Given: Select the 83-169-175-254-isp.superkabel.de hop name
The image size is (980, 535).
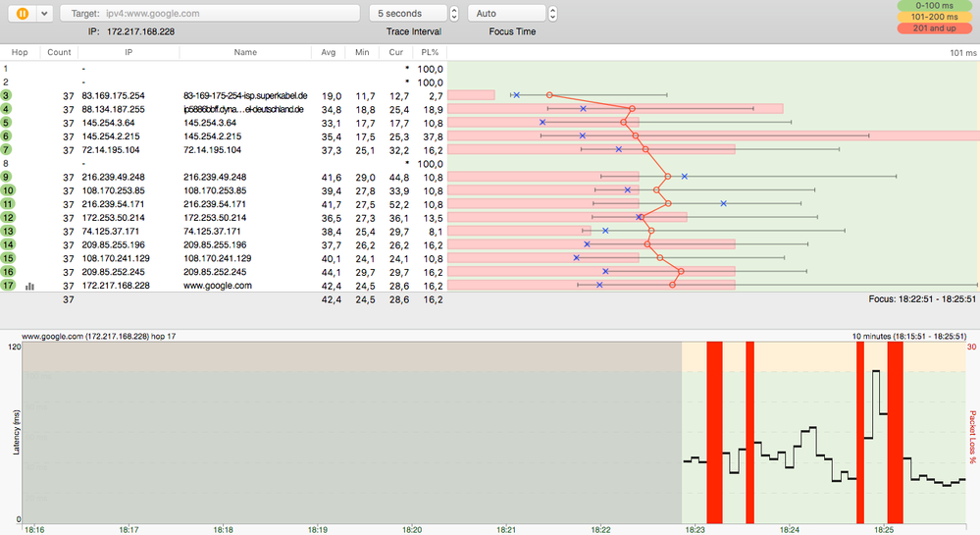Looking at the screenshot, I should click(245, 95).
